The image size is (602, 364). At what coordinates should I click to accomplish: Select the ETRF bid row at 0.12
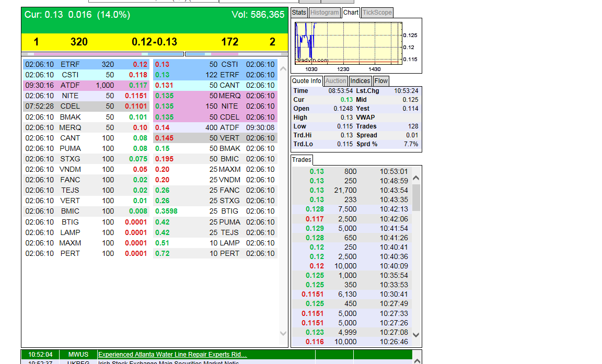(x=87, y=64)
